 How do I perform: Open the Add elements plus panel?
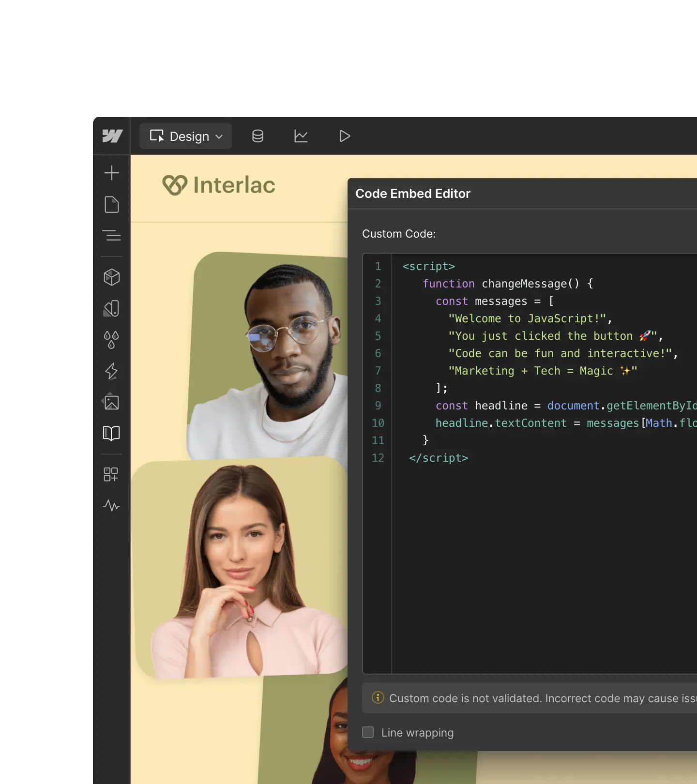112,173
